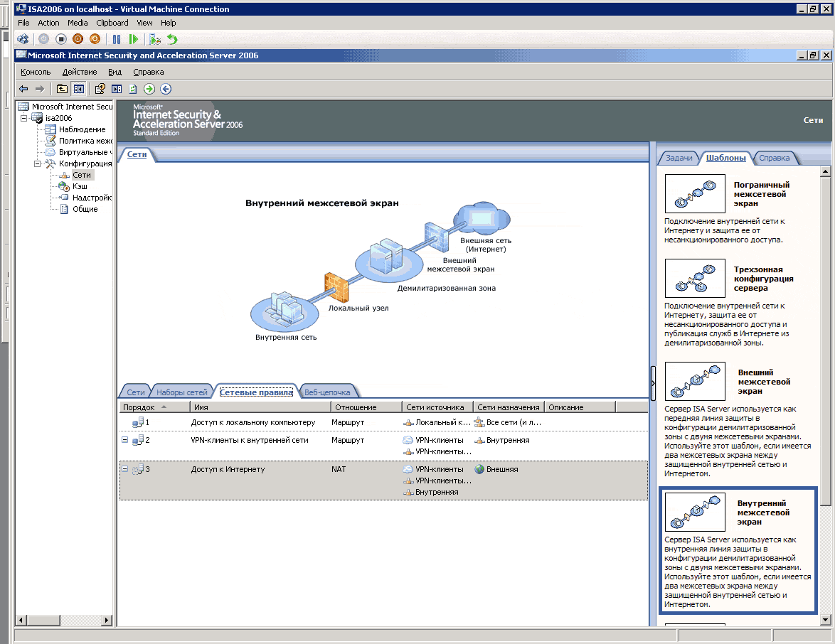Switch to the Веб-цепочка tab

(327, 392)
